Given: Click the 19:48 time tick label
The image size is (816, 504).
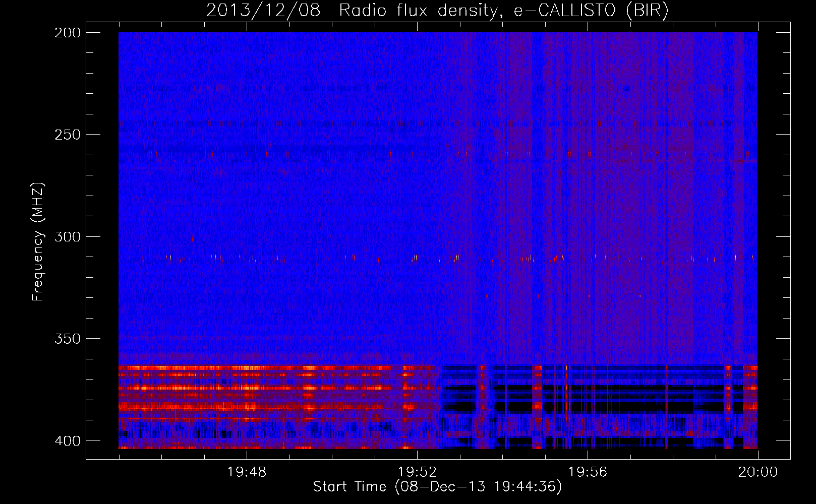Looking at the screenshot, I should click(x=247, y=472).
